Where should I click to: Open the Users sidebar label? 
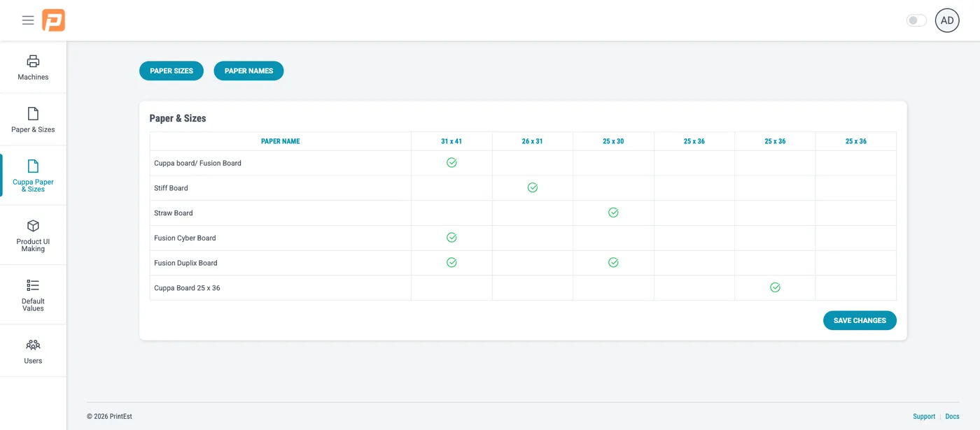click(33, 361)
